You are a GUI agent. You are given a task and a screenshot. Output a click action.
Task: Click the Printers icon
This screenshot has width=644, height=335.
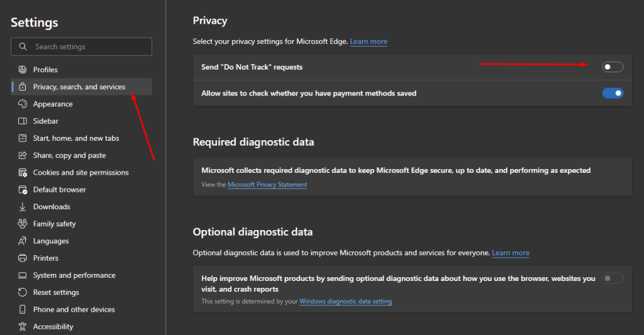[x=23, y=258]
